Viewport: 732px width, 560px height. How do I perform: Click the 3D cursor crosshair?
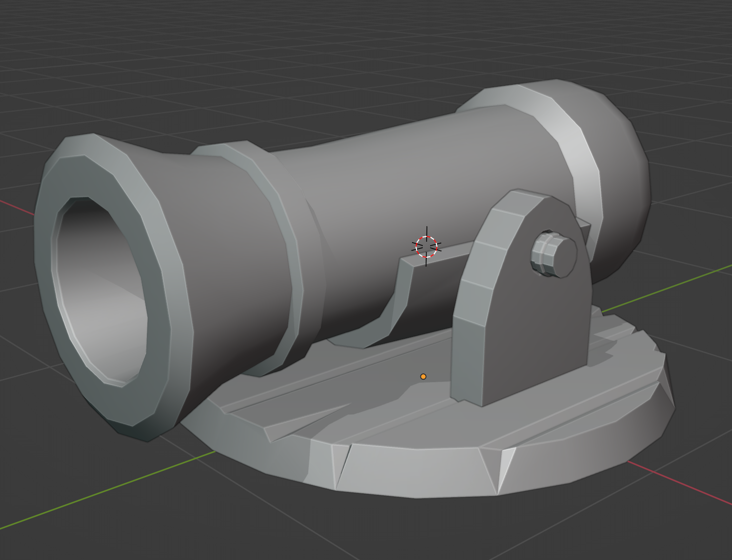pyautogui.click(x=427, y=248)
